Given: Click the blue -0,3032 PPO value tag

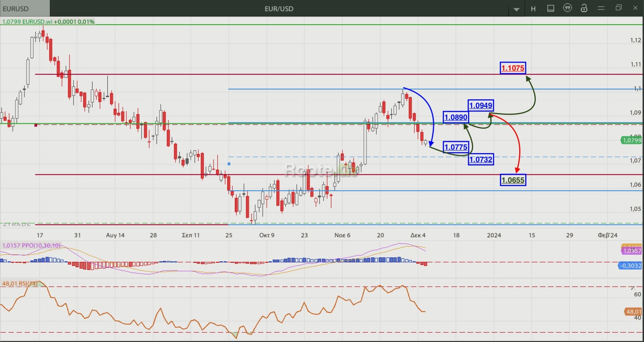Looking at the screenshot, I should click(630, 266).
